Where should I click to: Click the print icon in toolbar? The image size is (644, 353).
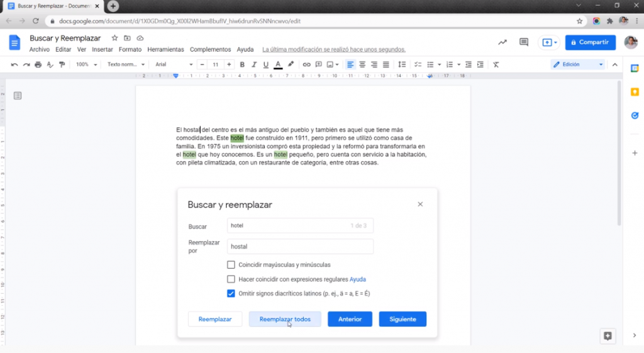38,65
